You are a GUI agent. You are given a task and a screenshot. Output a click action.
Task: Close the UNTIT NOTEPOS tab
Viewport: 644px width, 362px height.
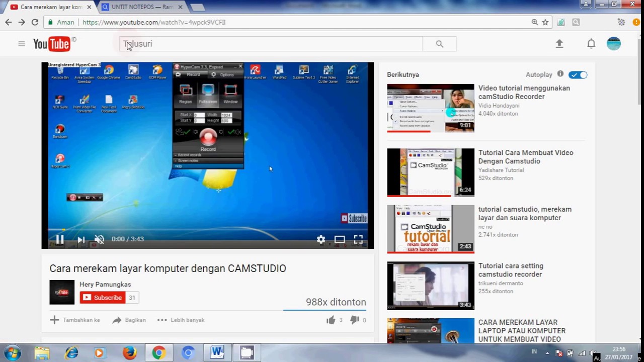pyautogui.click(x=180, y=7)
